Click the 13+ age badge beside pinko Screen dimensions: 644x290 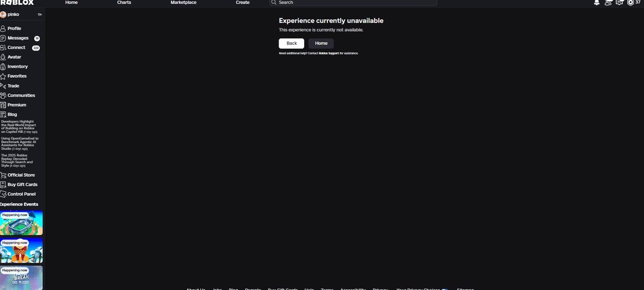40,14
